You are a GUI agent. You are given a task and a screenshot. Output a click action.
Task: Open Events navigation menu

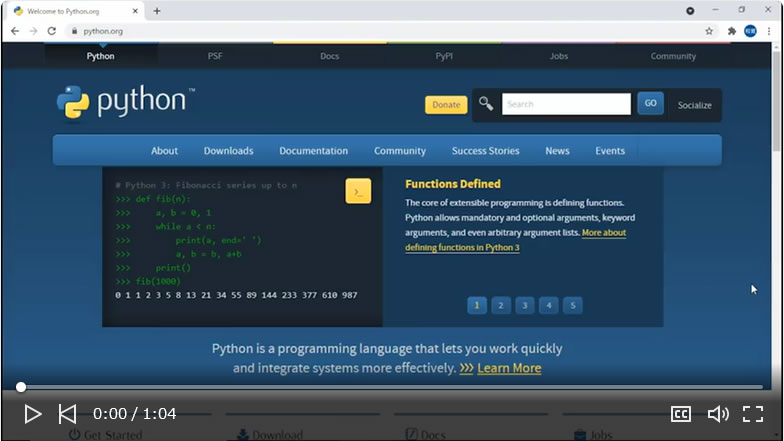[610, 150]
